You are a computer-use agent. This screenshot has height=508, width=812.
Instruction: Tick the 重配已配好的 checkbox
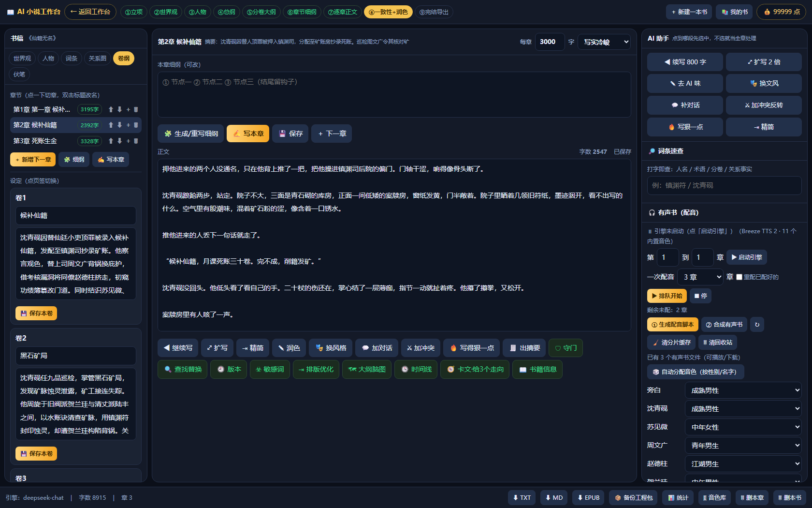(x=739, y=277)
